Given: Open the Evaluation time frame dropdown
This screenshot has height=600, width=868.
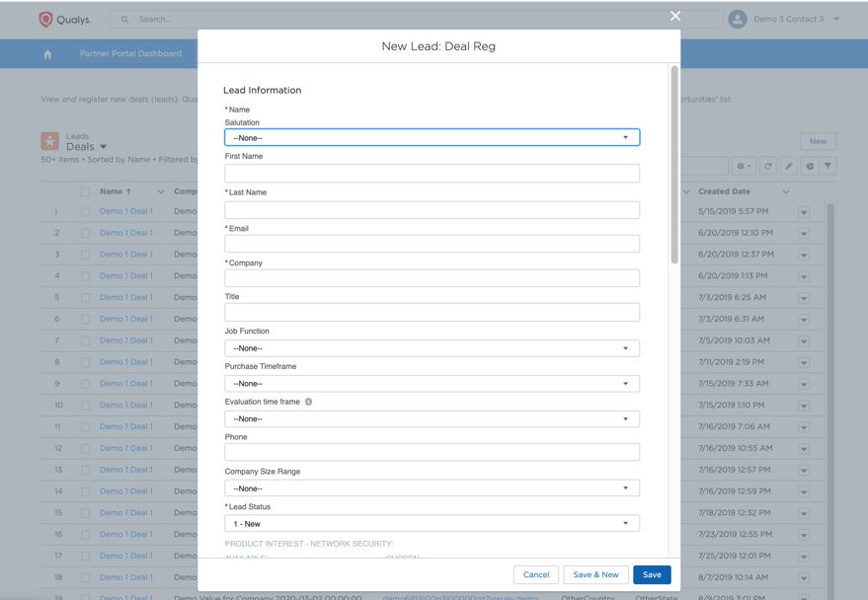Looking at the screenshot, I should 432,419.
